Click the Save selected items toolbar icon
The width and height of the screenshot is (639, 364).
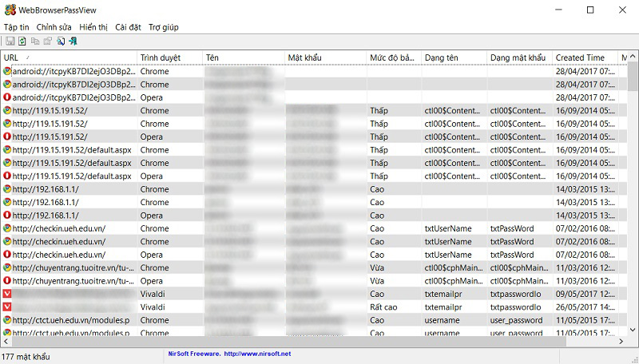click(x=10, y=42)
